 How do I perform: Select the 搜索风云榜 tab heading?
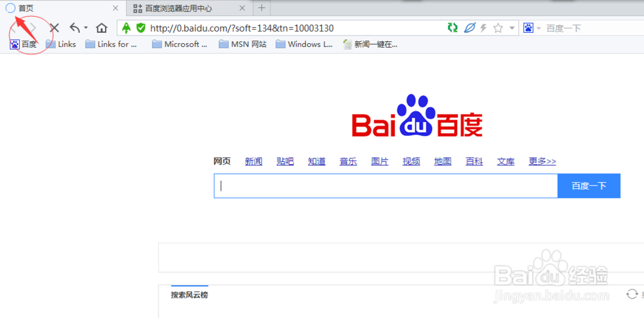click(x=189, y=295)
